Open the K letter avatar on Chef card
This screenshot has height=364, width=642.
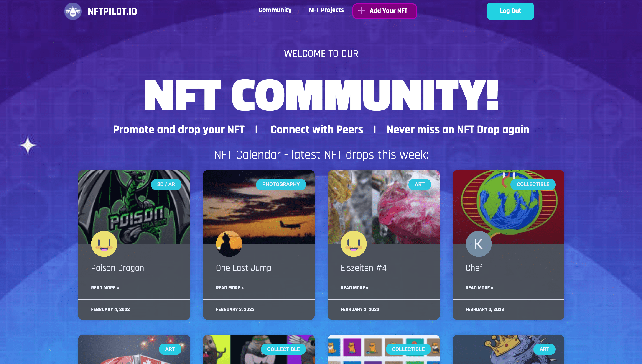[x=478, y=244]
